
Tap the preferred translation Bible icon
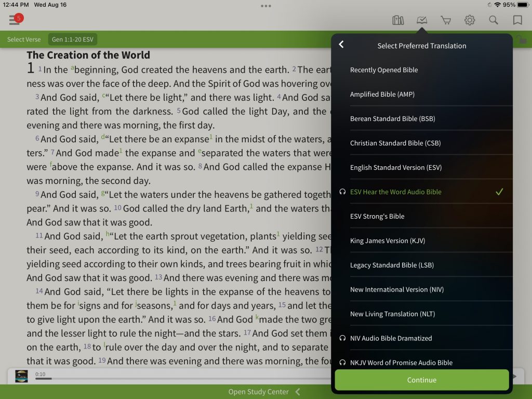coord(422,20)
